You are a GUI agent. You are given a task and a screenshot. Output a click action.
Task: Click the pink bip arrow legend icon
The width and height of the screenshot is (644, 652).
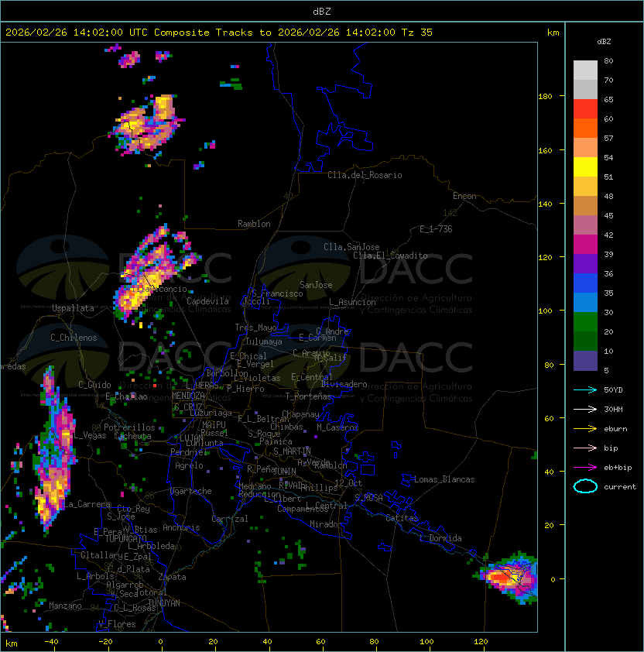[585, 448]
